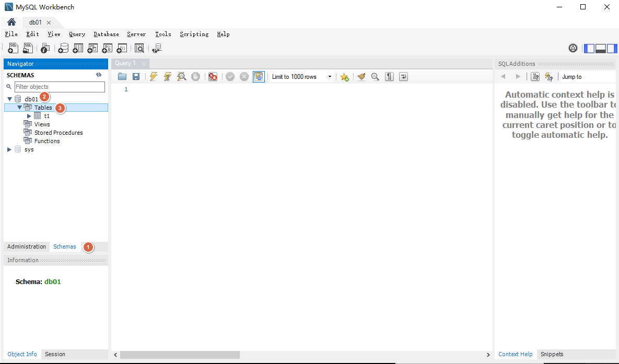Stop the running query with the hand icon
Screen dimensions: 619x364
195,77
